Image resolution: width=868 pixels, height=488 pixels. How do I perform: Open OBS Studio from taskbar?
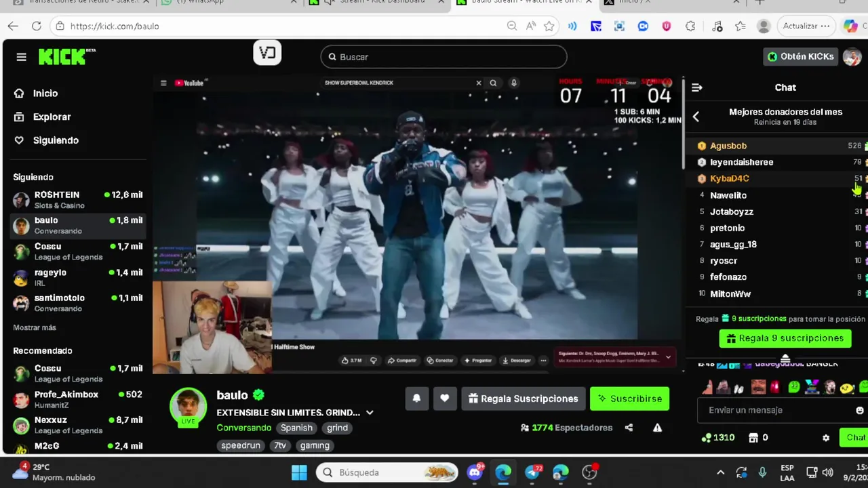click(589, 472)
